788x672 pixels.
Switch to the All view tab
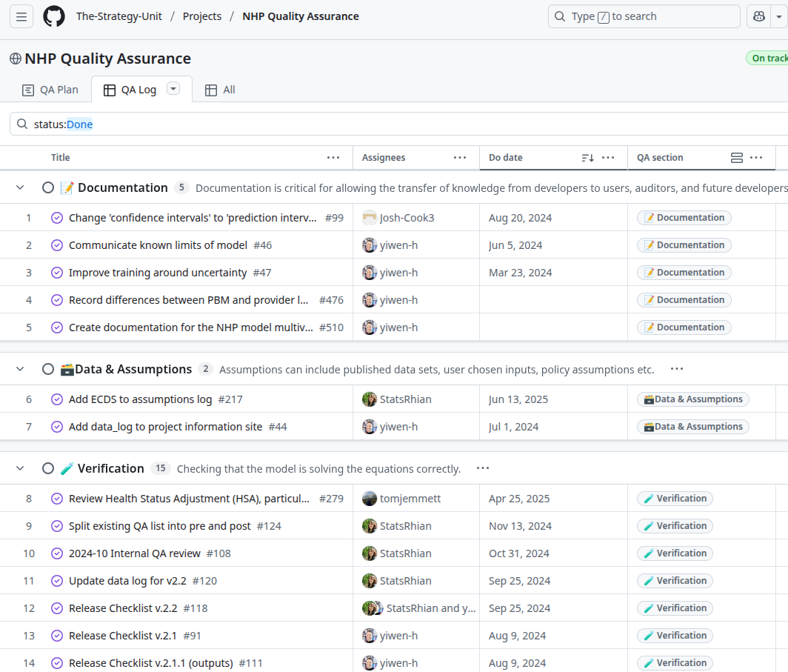pos(220,90)
